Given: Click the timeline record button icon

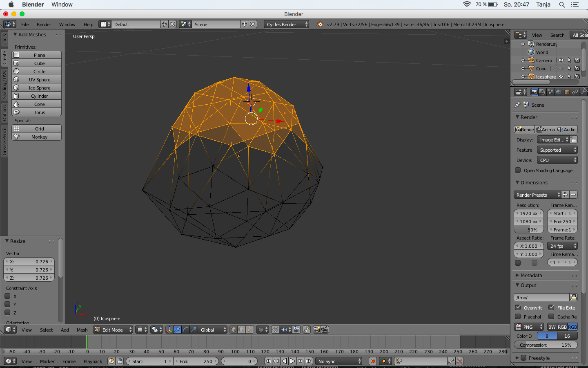Looking at the screenshot, I should point(372,361).
